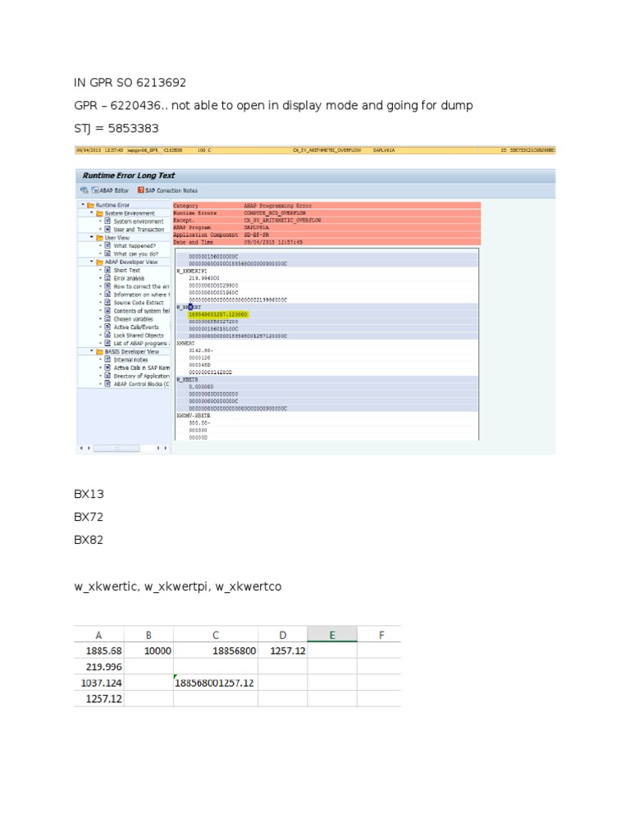Open Information on where terminated node
630x840 pixels.
141,294
